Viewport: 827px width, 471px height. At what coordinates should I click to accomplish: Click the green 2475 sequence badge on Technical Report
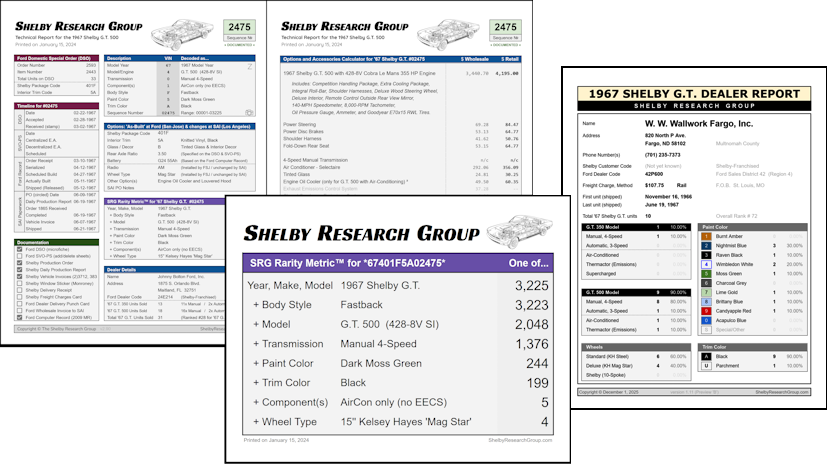click(x=239, y=27)
